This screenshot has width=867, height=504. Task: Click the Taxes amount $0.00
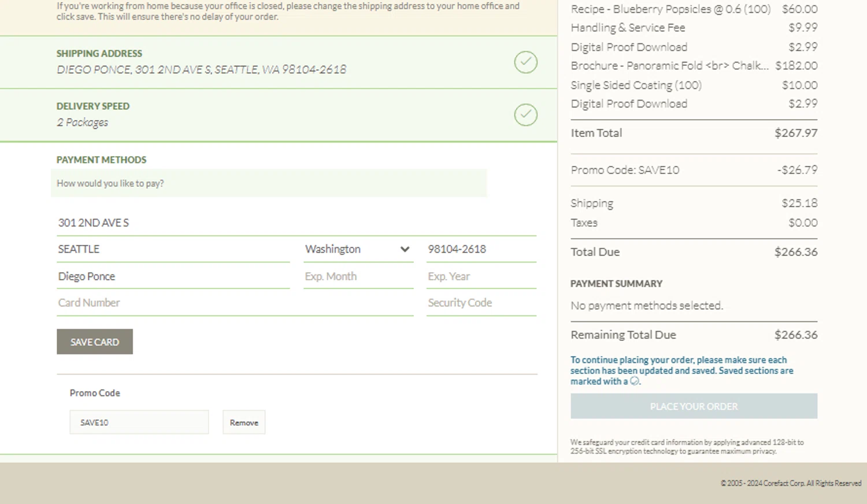(803, 223)
